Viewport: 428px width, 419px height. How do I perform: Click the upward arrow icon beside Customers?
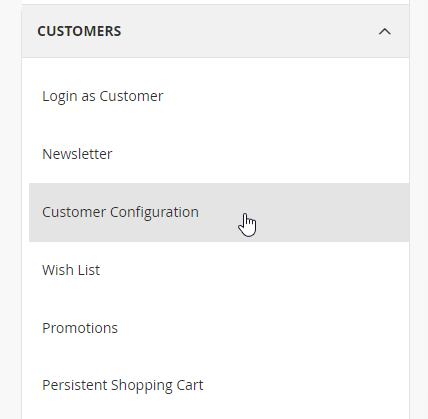click(x=385, y=31)
